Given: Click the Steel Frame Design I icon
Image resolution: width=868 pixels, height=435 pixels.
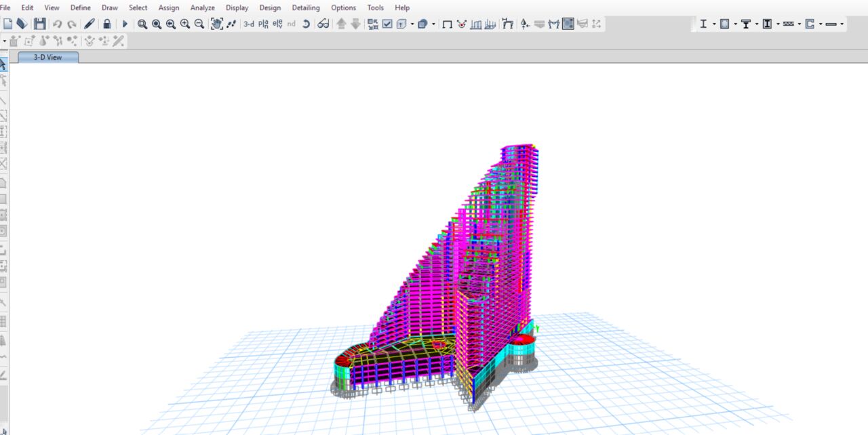Looking at the screenshot, I should tap(703, 24).
